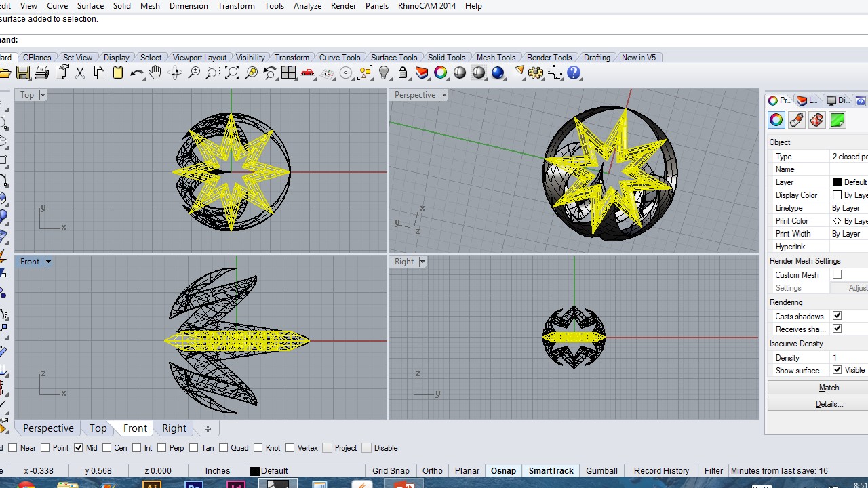Screen dimensions: 868x488
Task: Switch to the Curve Tools toolbar tab
Action: 340,58
